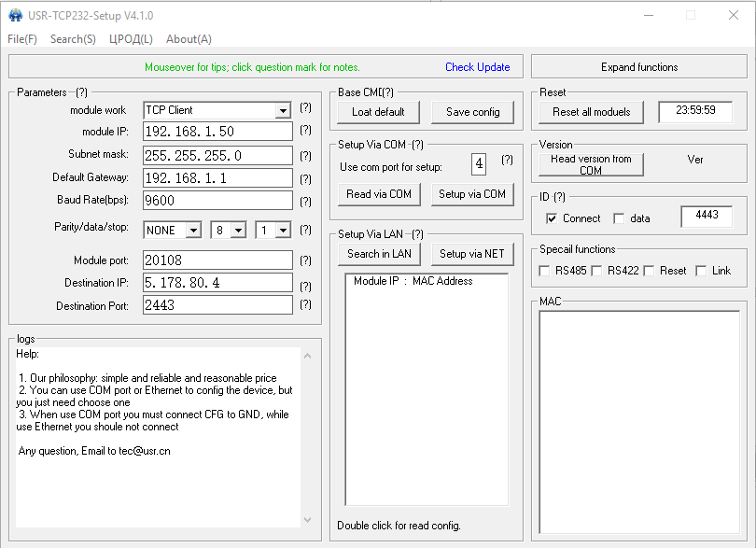
Task: Click help (?) next to Parity/data/stop
Action: click(305, 230)
